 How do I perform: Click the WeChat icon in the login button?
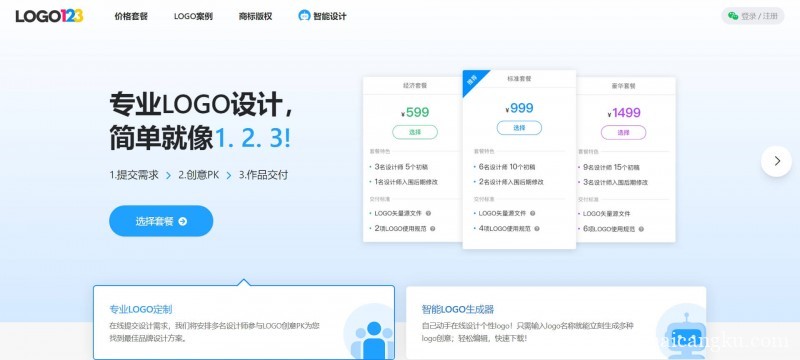coord(733,16)
